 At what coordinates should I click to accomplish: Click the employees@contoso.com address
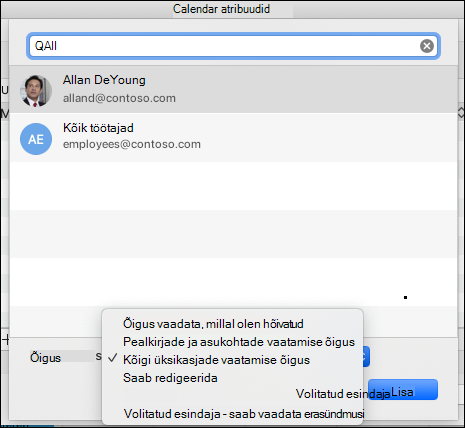132,144
